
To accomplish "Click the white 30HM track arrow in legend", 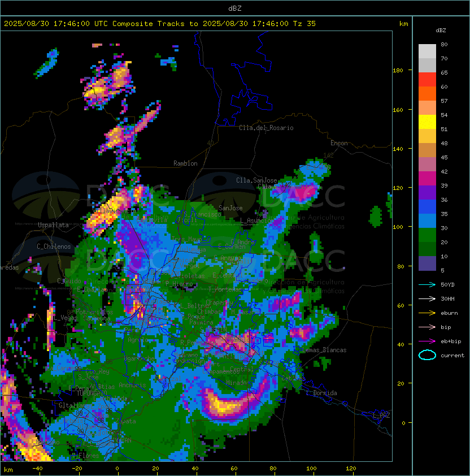I will click(427, 298).
